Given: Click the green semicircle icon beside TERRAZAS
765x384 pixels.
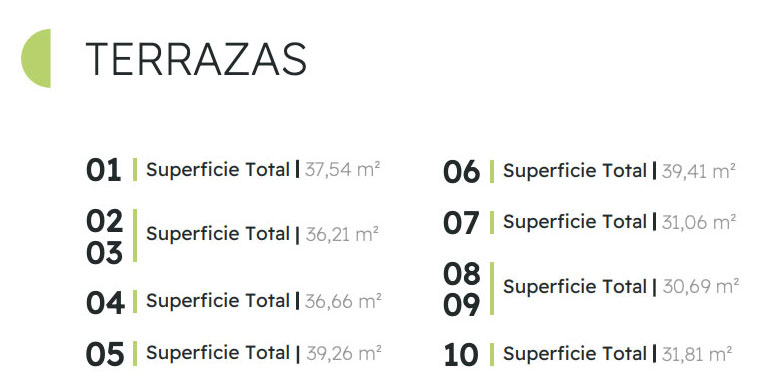Looking at the screenshot, I should coord(36,58).
